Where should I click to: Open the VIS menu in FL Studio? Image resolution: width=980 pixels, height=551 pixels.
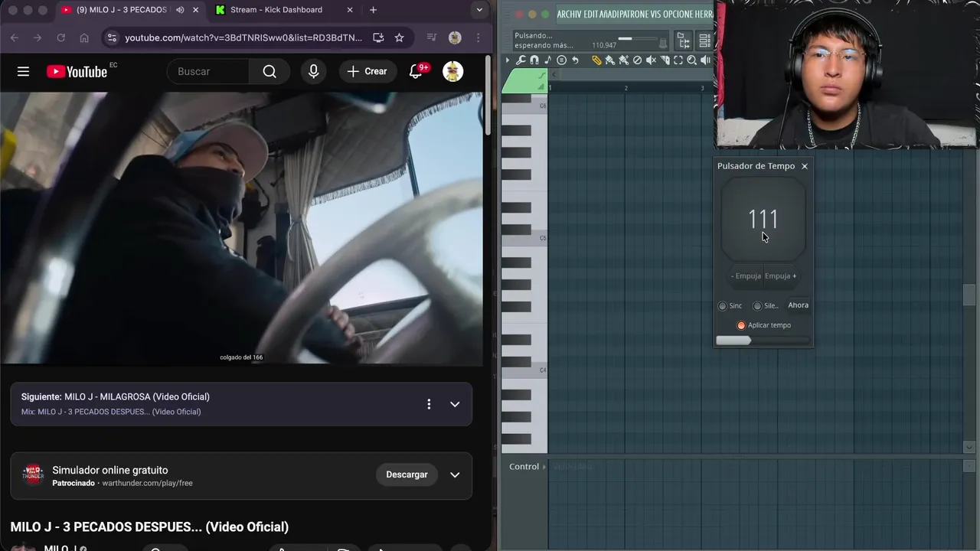click(x=656, y=15)
